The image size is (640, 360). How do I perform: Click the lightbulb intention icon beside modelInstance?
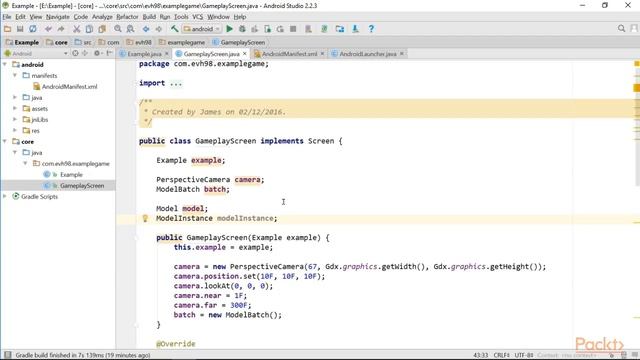pos(145,218)
